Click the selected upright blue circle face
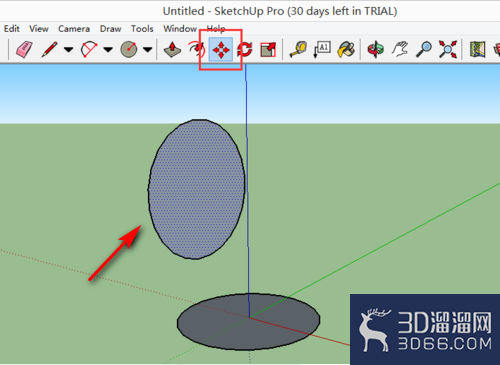The height and width of the screenshot is (365, 500). tap(197, 189)
